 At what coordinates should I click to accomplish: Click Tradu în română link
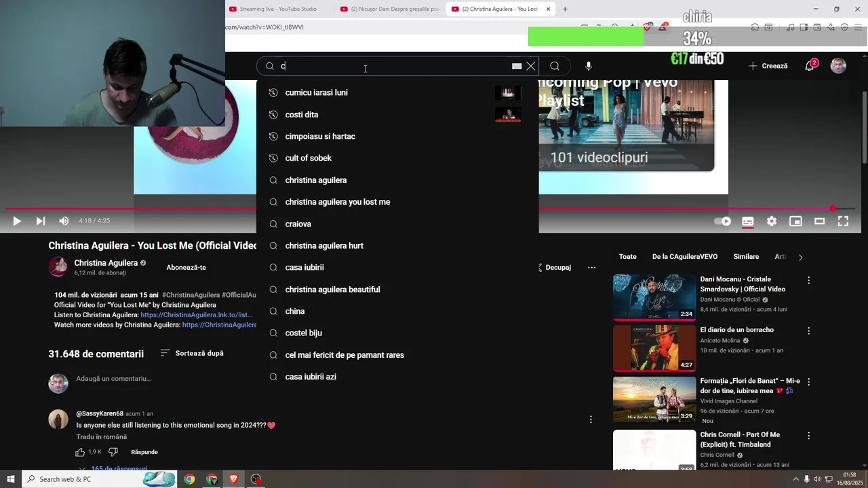point(102,437)
